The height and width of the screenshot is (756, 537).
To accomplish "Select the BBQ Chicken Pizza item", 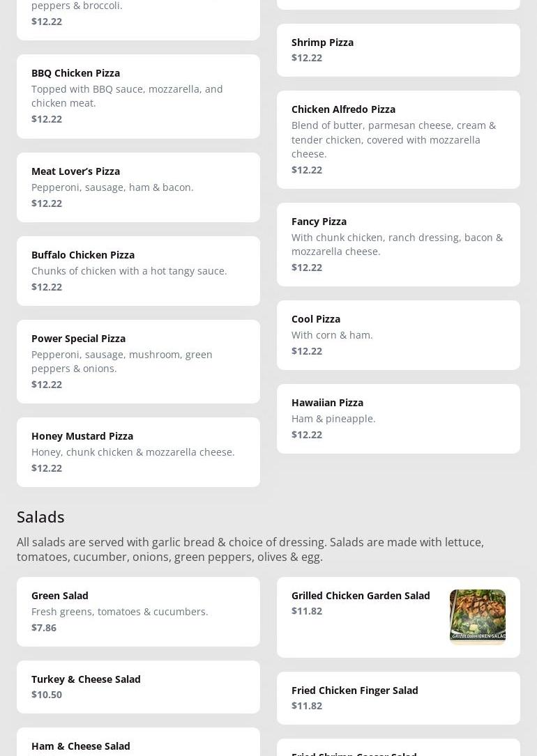I will point(138,96).
